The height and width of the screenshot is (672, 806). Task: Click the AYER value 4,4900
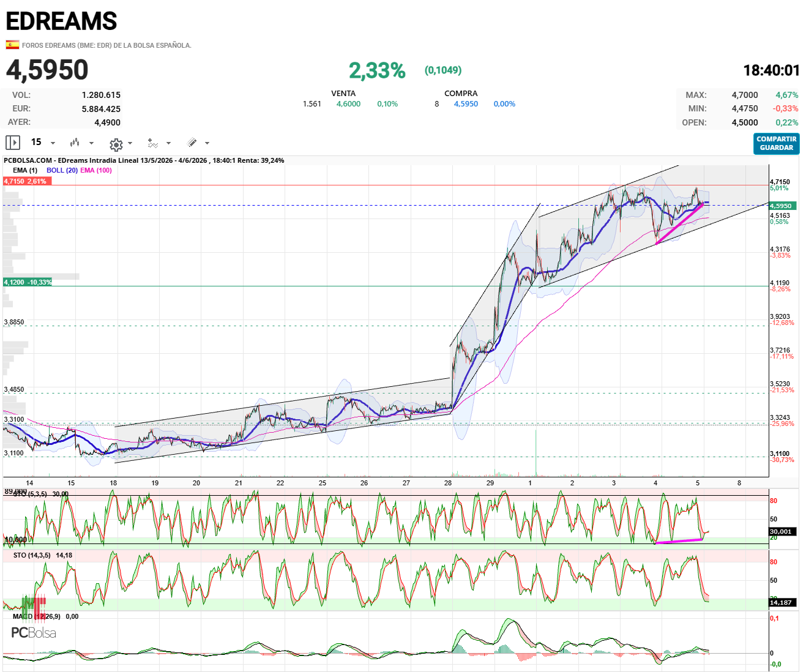[x=107, y=122]
